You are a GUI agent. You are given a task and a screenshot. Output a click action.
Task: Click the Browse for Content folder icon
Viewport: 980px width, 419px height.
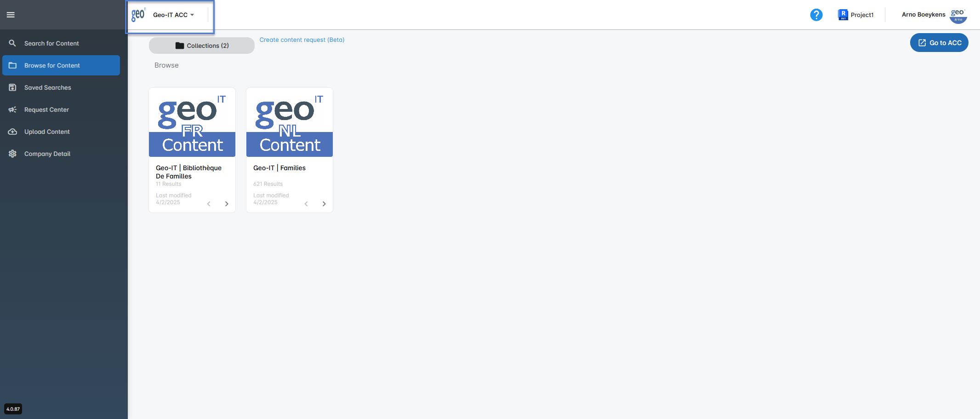point(12,65)
